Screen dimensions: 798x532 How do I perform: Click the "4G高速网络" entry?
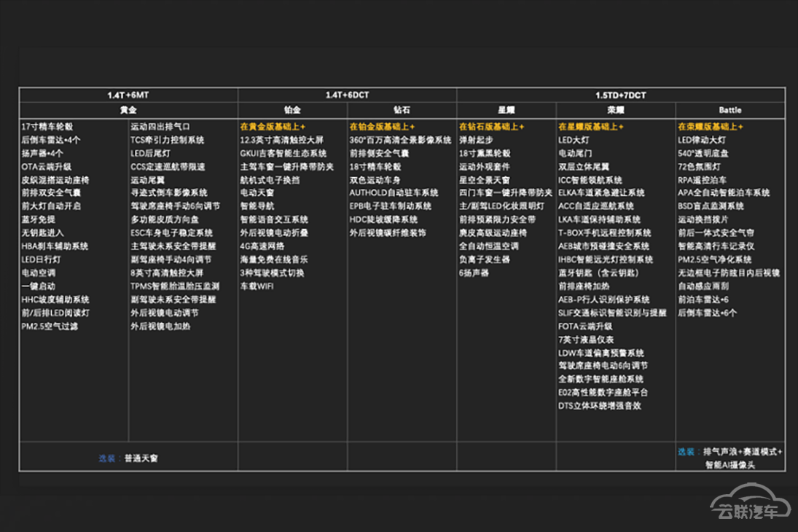tap(262, 246)
